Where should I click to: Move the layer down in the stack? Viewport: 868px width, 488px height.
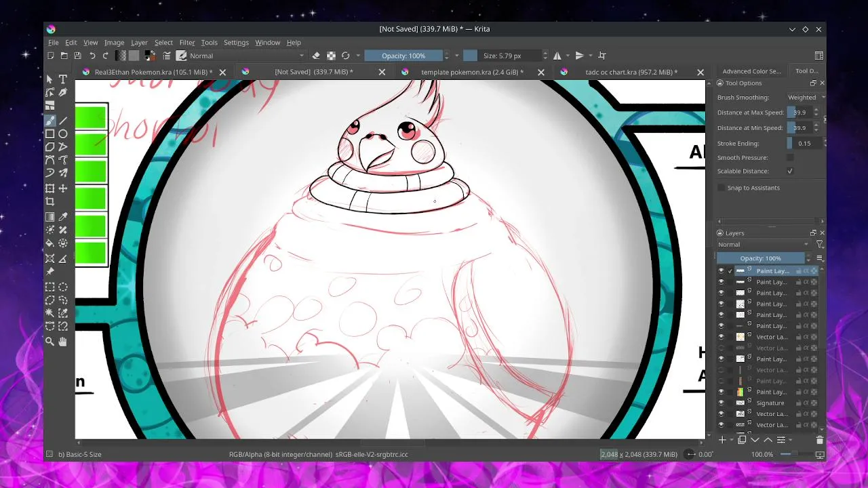tap(755, 440)
